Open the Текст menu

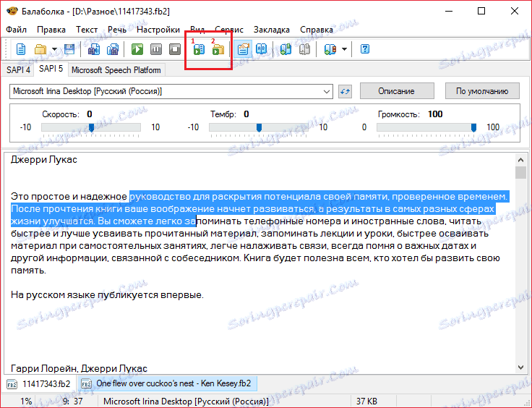pyautogui.click(x=87, y=30)
